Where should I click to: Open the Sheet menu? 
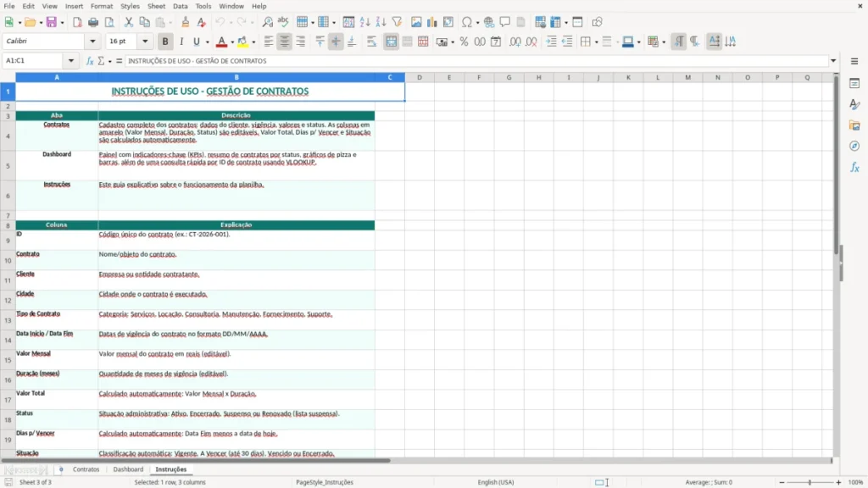156,6
